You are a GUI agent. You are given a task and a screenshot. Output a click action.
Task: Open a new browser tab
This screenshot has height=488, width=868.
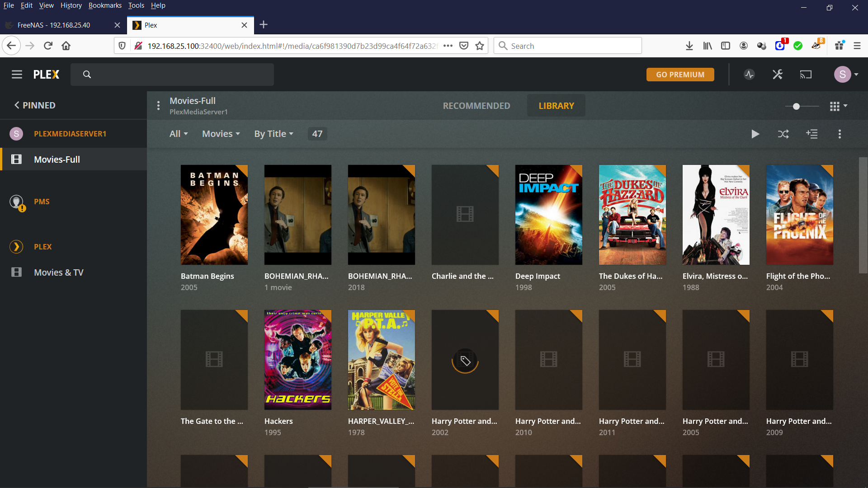264,25
